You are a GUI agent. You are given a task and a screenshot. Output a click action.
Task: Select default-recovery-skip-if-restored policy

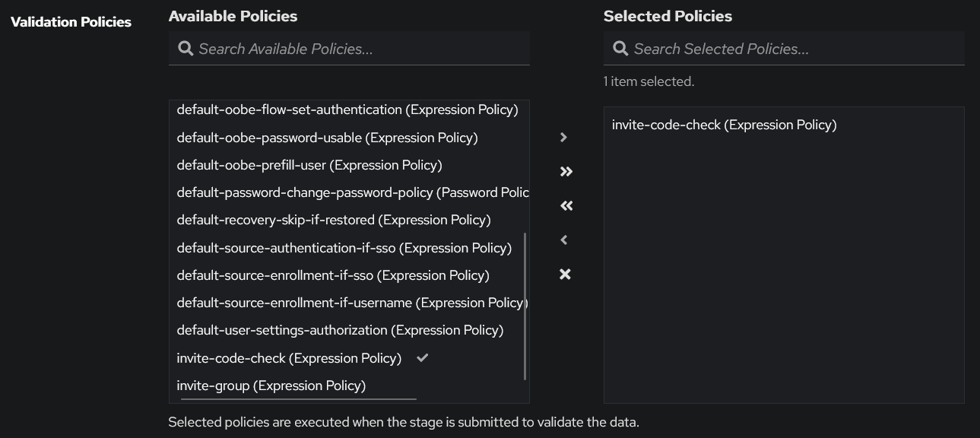click(x=333, y=220)
